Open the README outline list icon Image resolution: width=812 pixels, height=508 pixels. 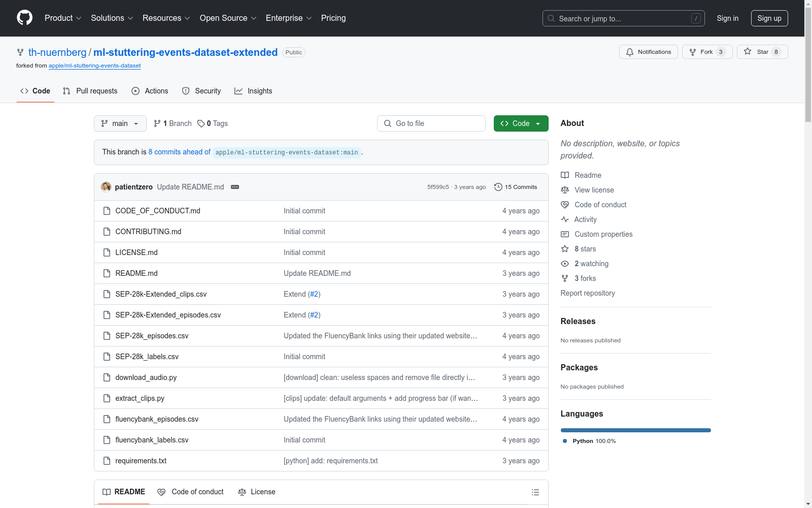535,492
